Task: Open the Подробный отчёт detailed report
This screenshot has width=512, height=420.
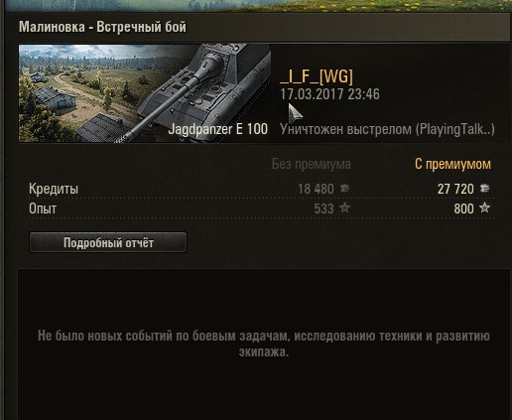Action: tap(108, 242)
